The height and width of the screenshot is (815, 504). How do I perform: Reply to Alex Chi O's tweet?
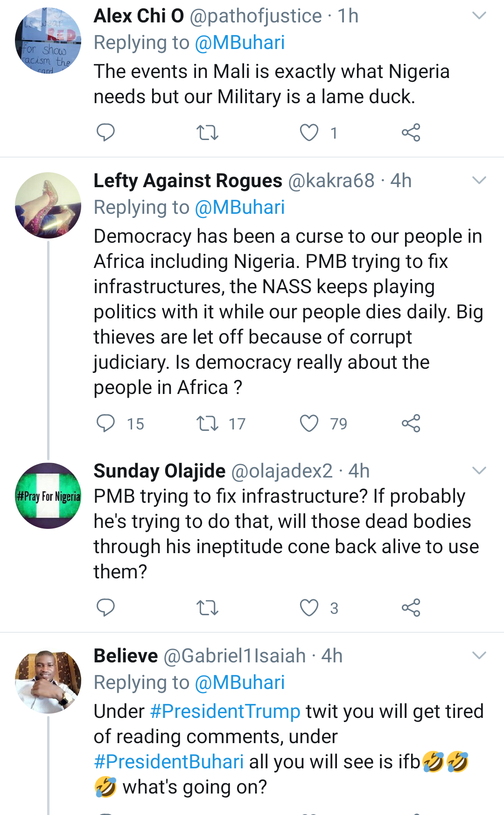[105, 133]
